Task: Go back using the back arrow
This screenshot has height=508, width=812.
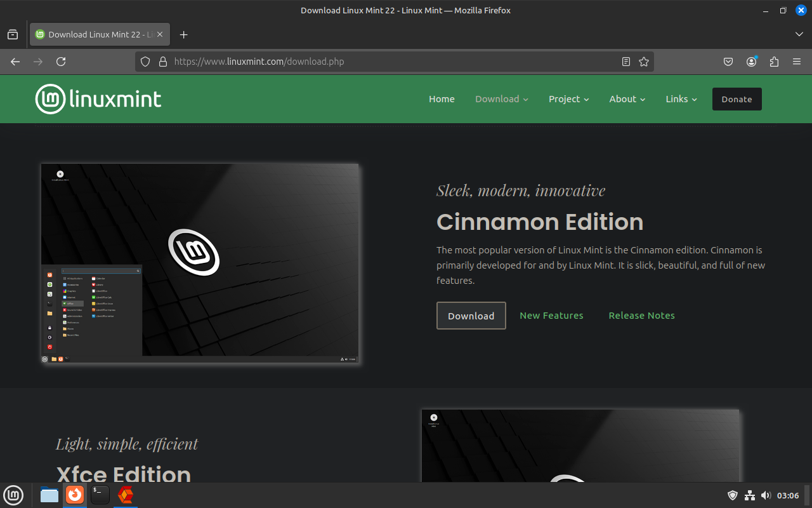Action: pyautogui.click(x=15, y=62)
